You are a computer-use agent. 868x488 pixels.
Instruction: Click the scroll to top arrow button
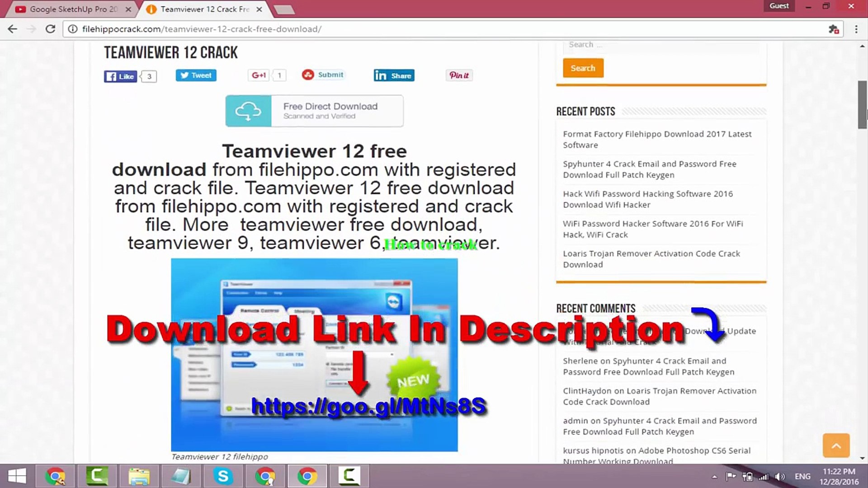coord(836,445)
